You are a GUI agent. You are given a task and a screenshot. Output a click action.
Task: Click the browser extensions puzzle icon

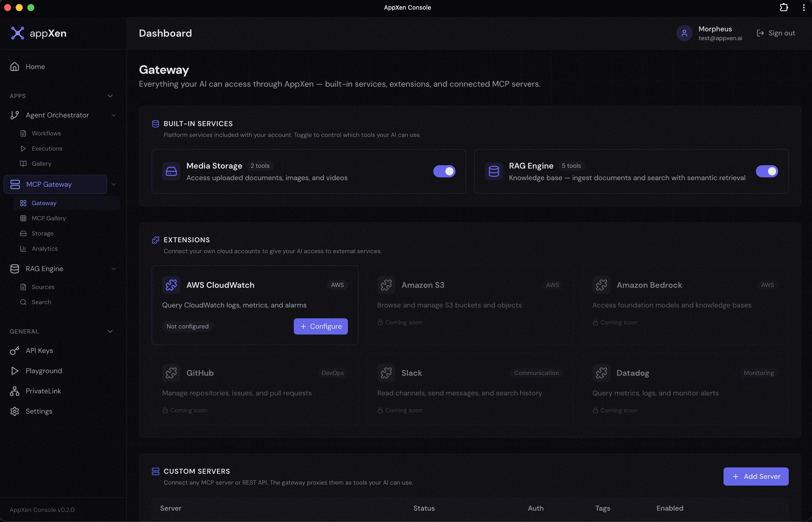click(x=784, y=7)
